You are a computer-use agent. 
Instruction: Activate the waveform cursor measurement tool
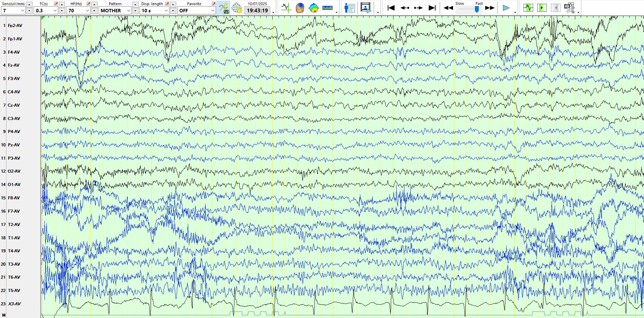click(286, 8)
